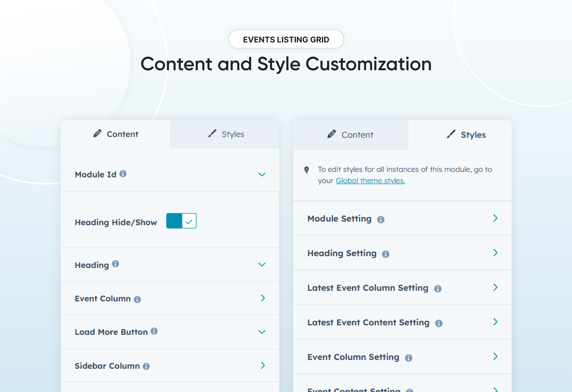Image resolution: width=572 pixels, height=392 pixels.
Task: Open Heading Setting arrow
Action: 495,253
